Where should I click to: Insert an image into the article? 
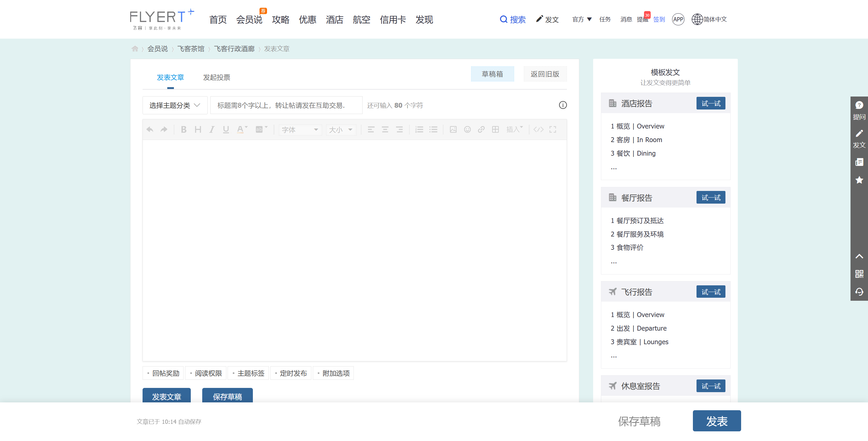pos(453,129)
